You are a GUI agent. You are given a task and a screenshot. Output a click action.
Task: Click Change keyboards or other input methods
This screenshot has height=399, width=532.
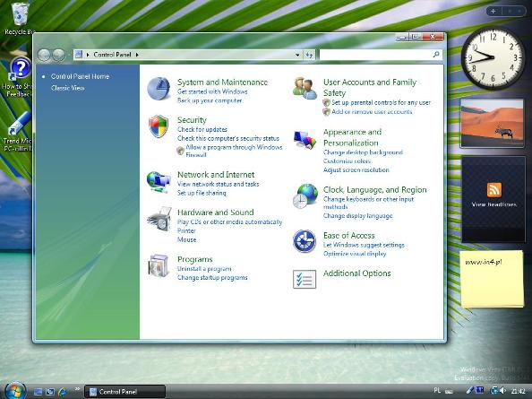pyautogui.click(x=368, y=203)
